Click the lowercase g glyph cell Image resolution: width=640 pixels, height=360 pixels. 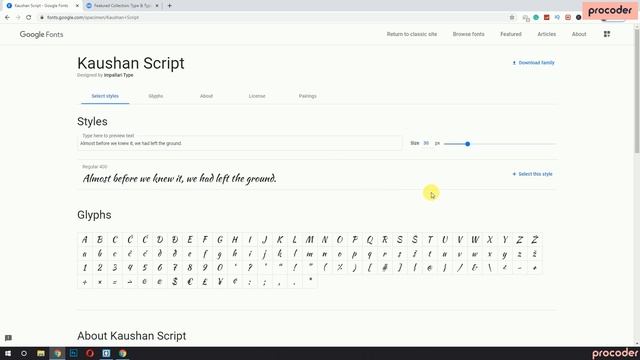click(x=220, y=254)
